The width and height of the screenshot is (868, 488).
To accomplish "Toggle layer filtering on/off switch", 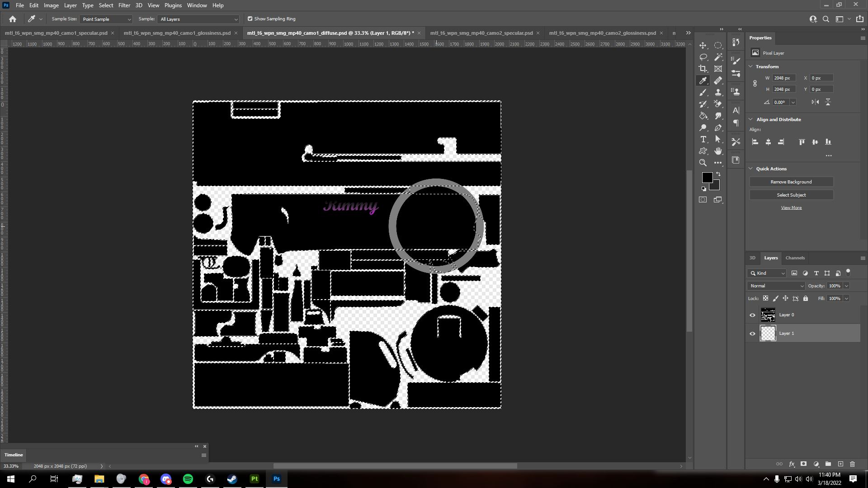I will click(848, 272).
